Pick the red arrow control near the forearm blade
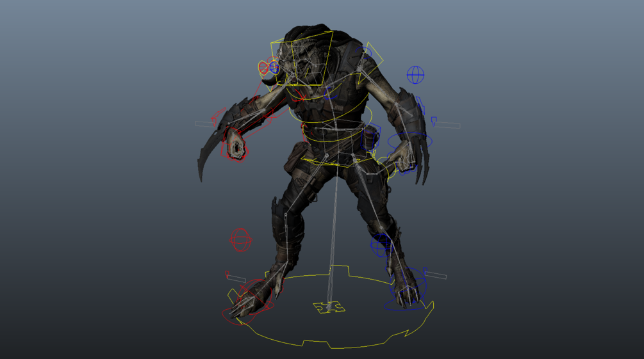Screen dimensions: 644x359 218,116
